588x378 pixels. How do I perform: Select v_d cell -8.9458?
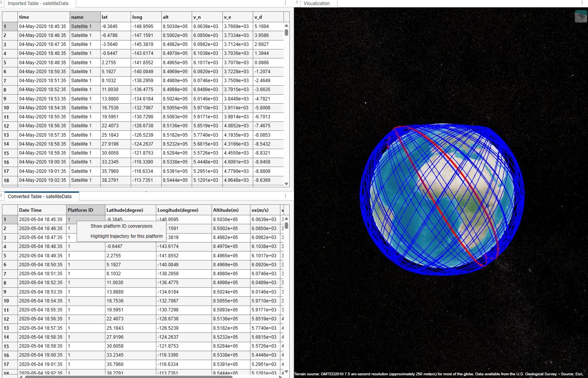[268, 162]
